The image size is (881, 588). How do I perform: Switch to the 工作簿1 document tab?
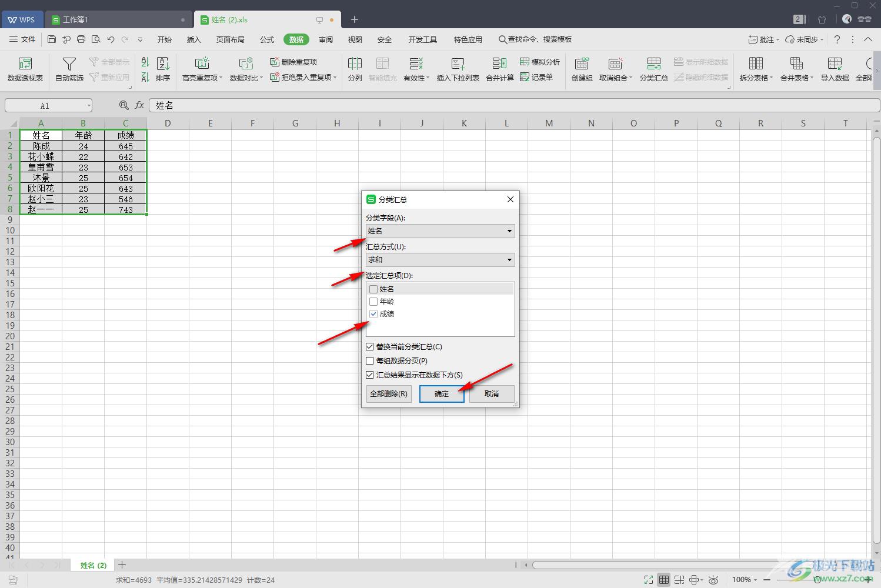[119, 19]
